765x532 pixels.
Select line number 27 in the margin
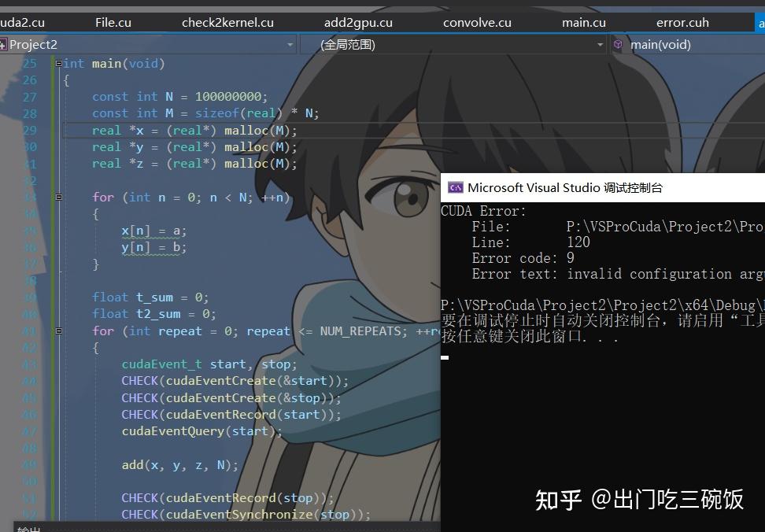coord(29,96)
